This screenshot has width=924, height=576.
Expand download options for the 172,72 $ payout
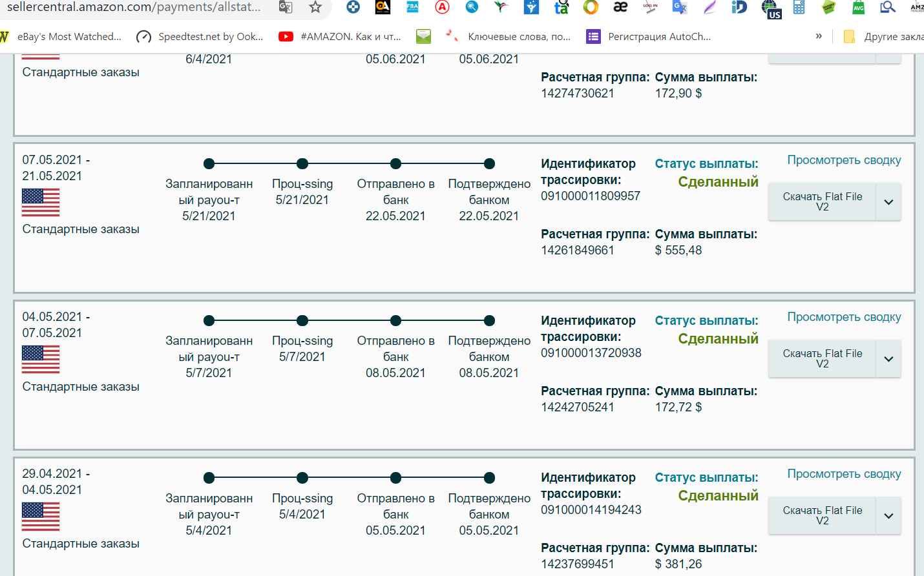[888, 358]
